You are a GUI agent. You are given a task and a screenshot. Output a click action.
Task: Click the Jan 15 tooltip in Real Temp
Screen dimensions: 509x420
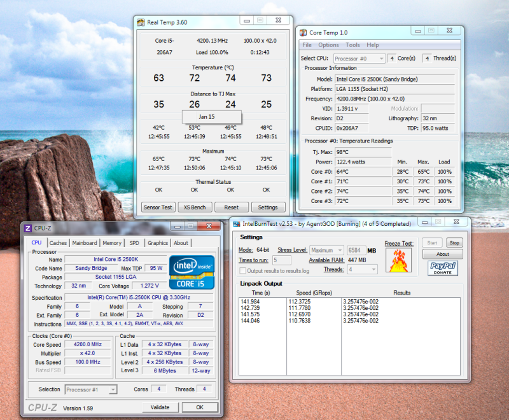pos(212,117)
